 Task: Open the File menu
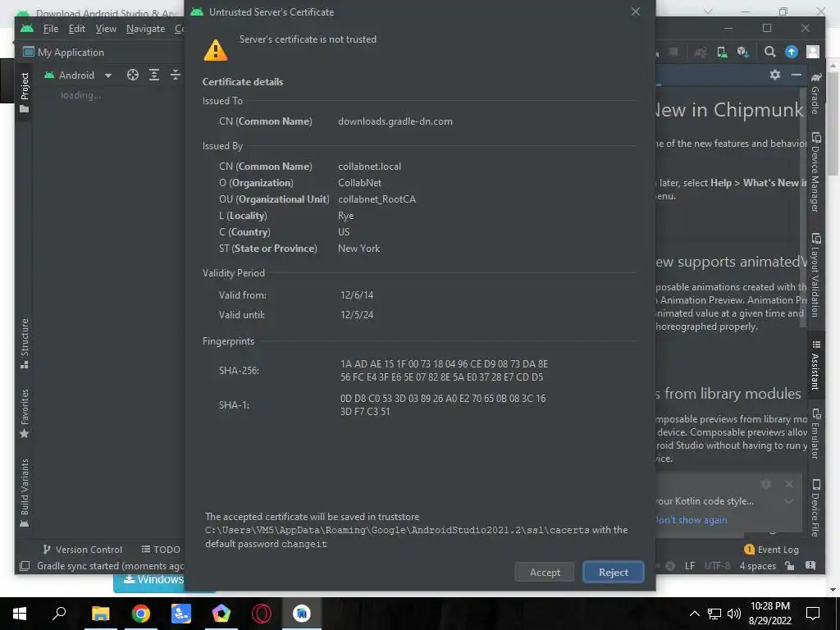[x=50, y=29]
